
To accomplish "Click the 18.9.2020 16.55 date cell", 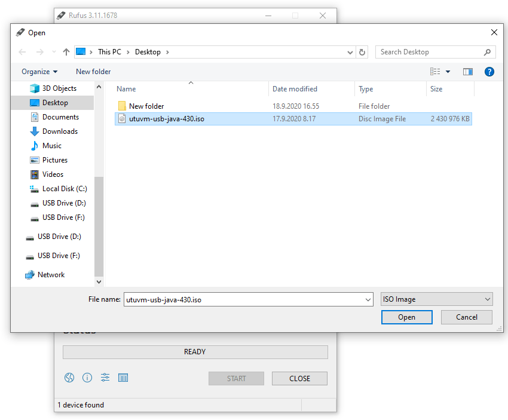I will (296, 106).
